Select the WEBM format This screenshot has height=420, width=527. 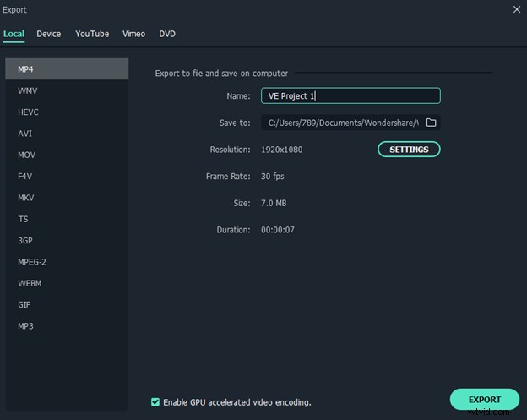pos(29,283)
